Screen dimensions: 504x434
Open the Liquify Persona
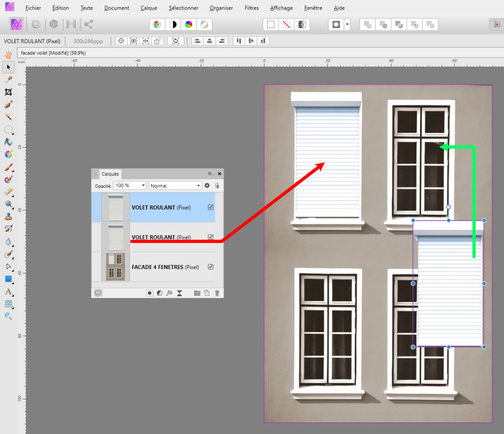36,24
